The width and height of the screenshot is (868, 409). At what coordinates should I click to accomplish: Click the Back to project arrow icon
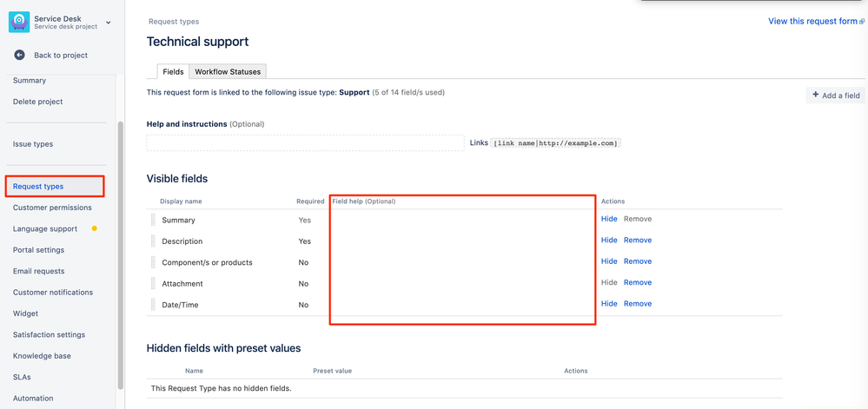[x=20, y=55]
